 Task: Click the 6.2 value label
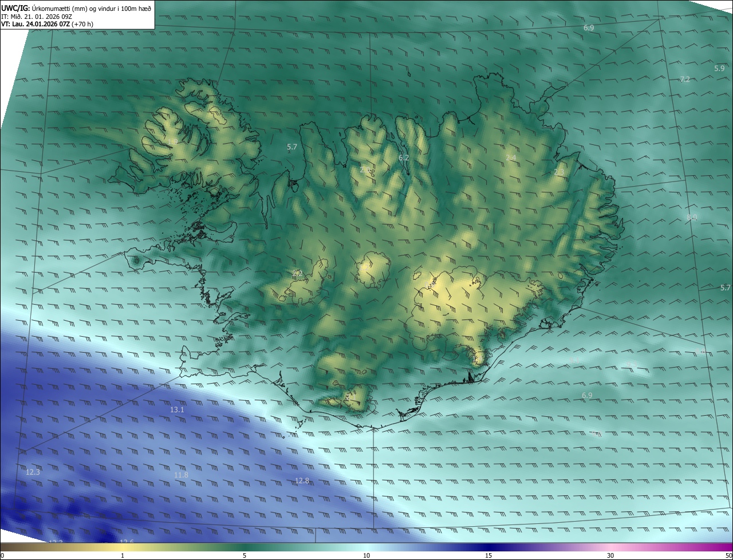(x=404, y=157)
